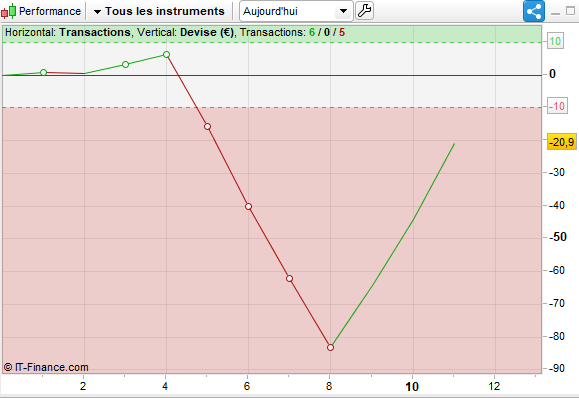Open the Tous les instruments dropdown
The width and height of the screenshot is (579, 398).
[x=159, y=11]
